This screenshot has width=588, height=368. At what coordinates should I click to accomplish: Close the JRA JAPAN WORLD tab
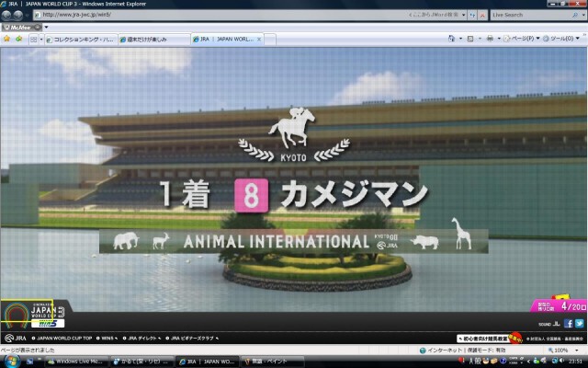coord(259,39)
